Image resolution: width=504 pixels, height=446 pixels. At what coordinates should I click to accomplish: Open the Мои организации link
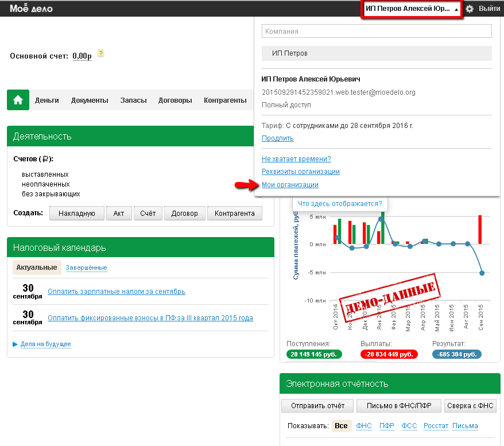(290, 185)
